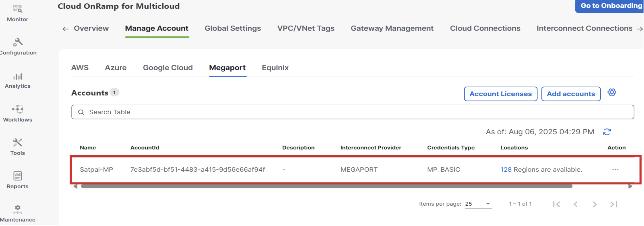The width and height of the screenshot is (644, 226).
Task: Open the Interconnect Connections tab
Action: coord(584,28)
